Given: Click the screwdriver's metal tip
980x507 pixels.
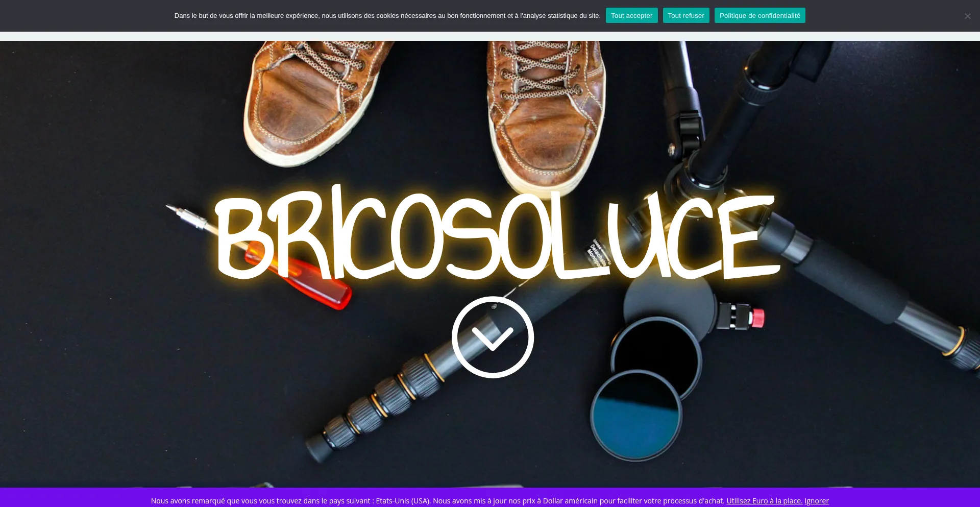Looking at the screenshot, I should pos(176,210).
